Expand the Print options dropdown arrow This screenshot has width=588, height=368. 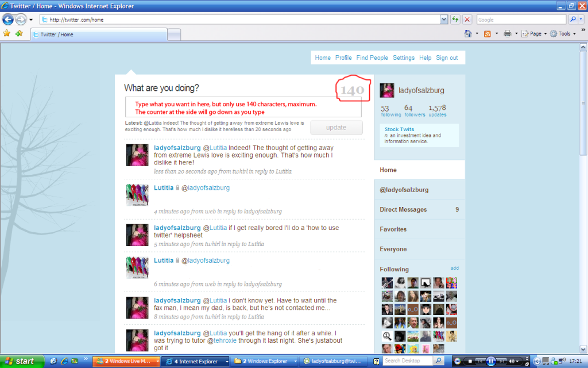click(x=516, y=33)
